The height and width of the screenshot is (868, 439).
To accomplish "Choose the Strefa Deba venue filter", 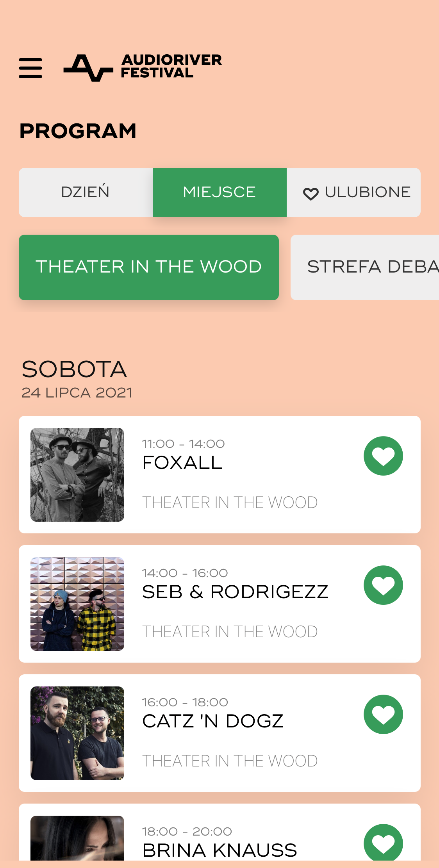I will [x=365, y=267].
